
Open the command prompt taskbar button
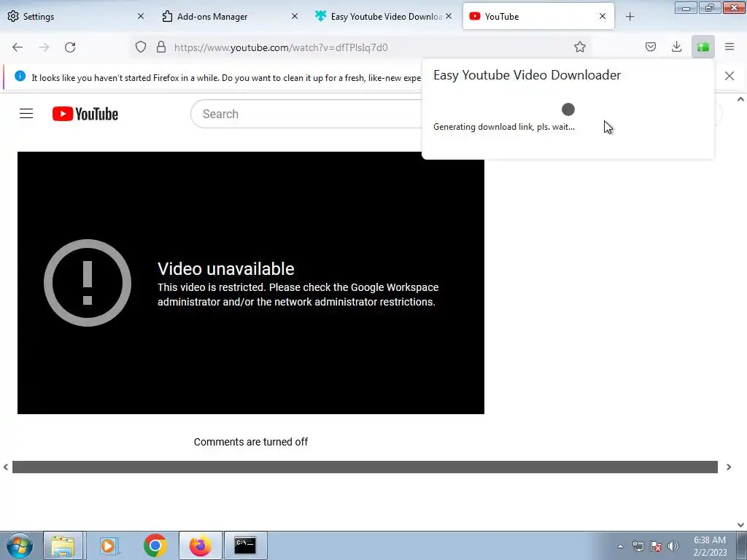(x=245, y=545)
